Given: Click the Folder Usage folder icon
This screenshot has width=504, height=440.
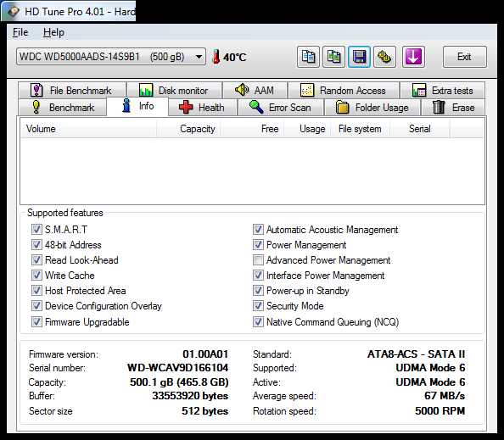Looking at the screenshot, I should (x=342, y=107).
